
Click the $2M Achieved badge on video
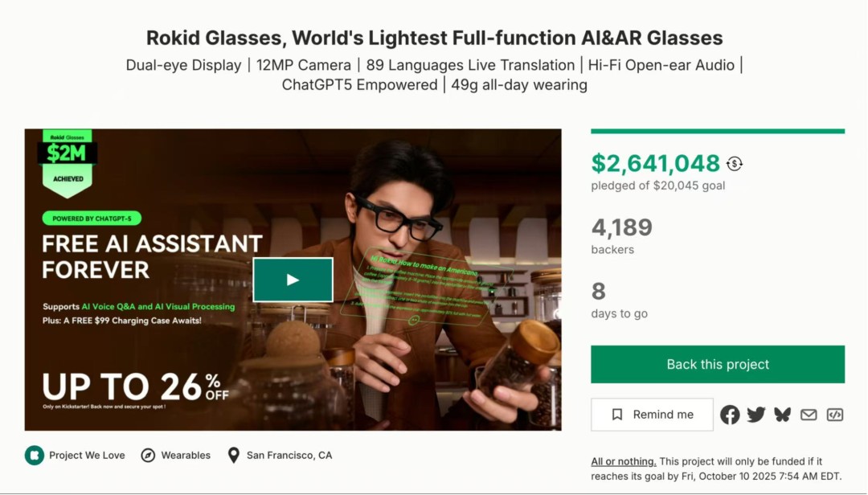[67, 162]
